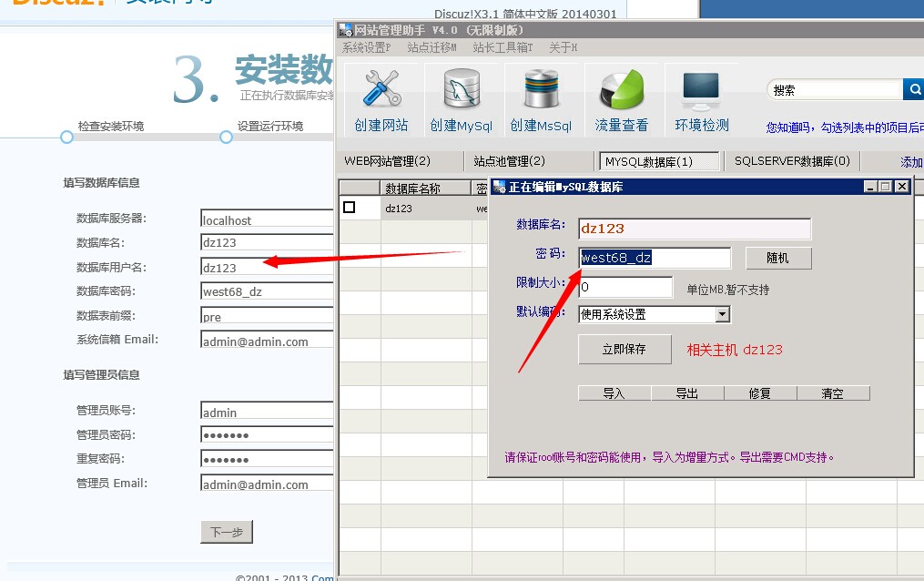Viewport: 924px width, 581px height.
Task: Click the 数据表前缀 field showing pre
Action: (x=268, y=316)
